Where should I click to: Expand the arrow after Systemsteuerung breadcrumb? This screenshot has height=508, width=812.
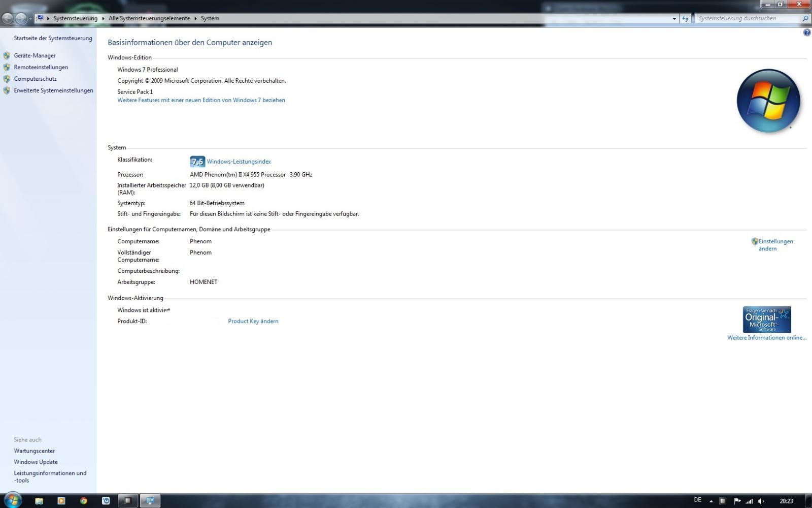pos(103,18)
